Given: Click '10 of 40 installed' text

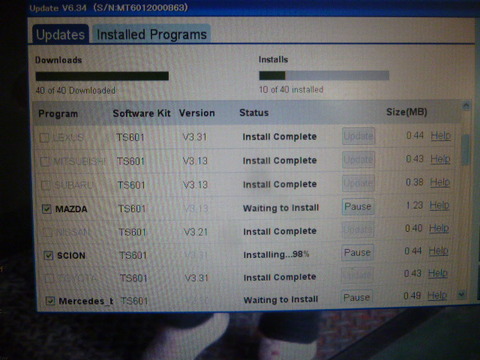Looking at the screenshot, I should [291, 90].
